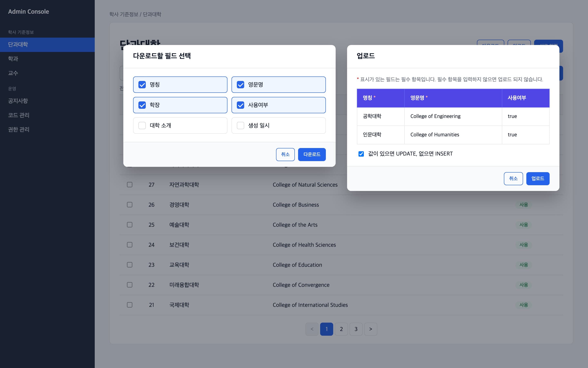Click College of Engineering cell
Screen dimensions: 588x368
click(453, 116)
